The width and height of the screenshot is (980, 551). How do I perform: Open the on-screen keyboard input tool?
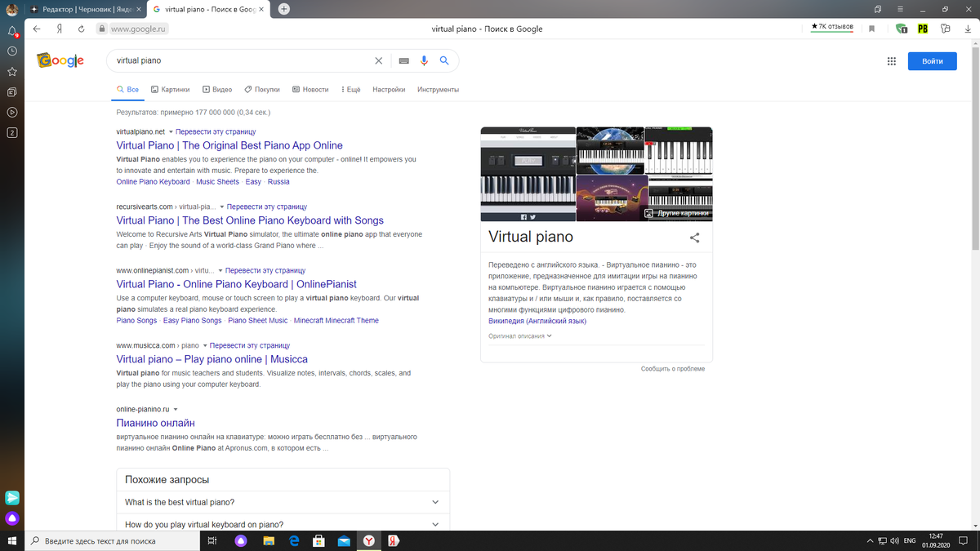click(403, 60)
